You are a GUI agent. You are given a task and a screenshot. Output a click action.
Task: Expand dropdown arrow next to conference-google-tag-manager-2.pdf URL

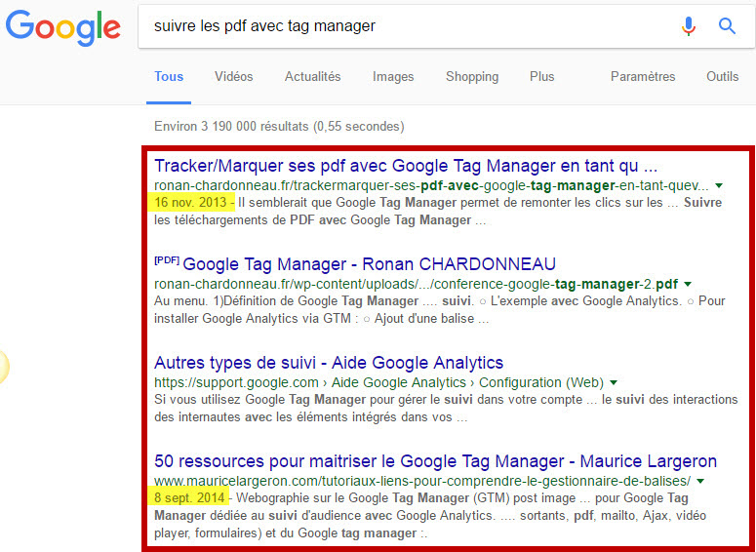[x=688, y=284]
